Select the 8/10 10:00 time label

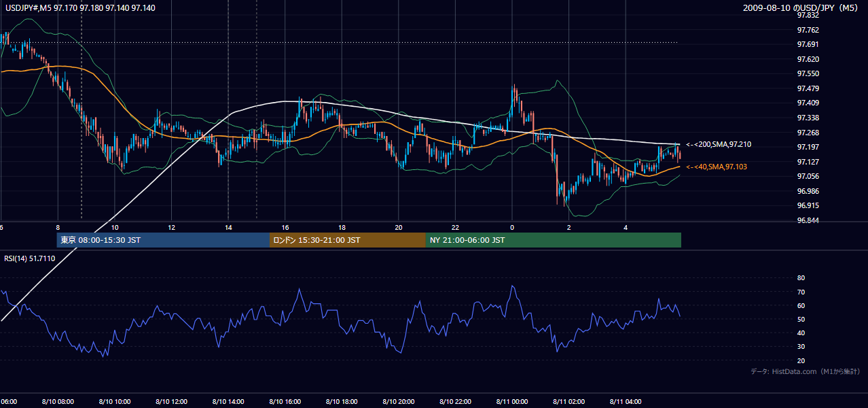(x=115, y=402)
